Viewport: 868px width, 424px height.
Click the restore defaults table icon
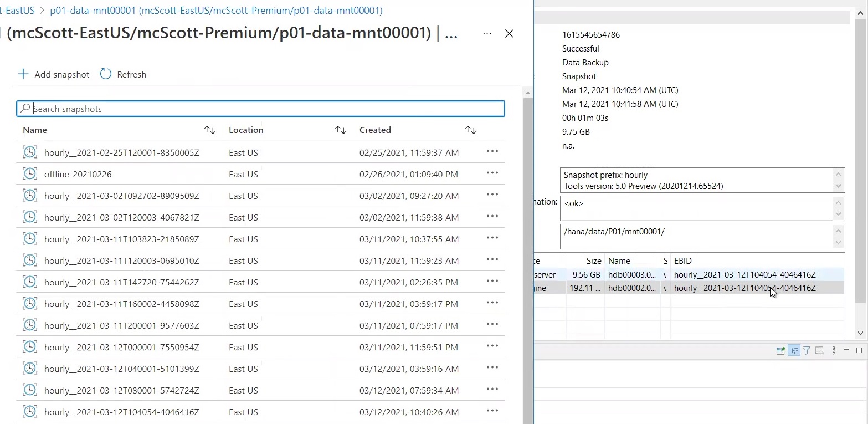(x=819, y=350)
